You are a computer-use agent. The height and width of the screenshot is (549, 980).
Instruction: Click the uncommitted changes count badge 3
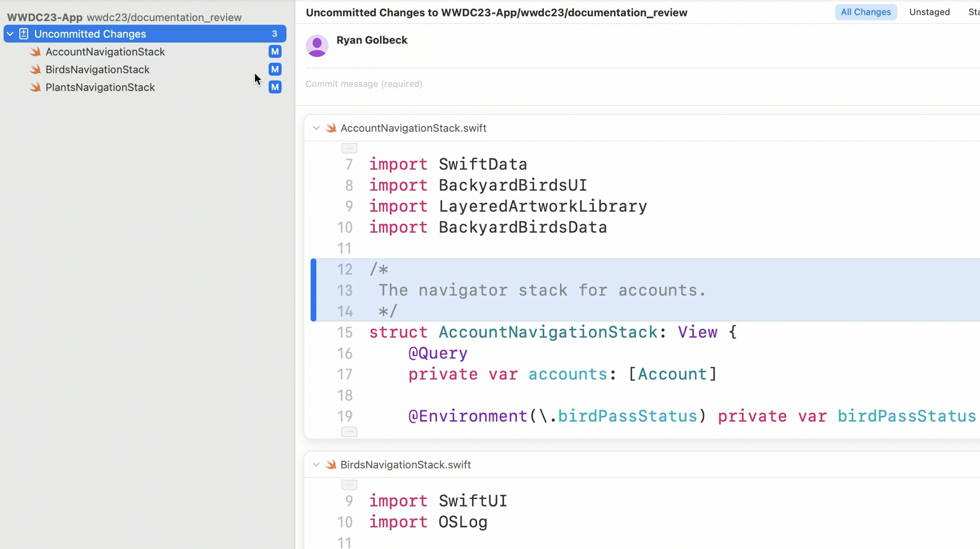(x=274, y=34)
